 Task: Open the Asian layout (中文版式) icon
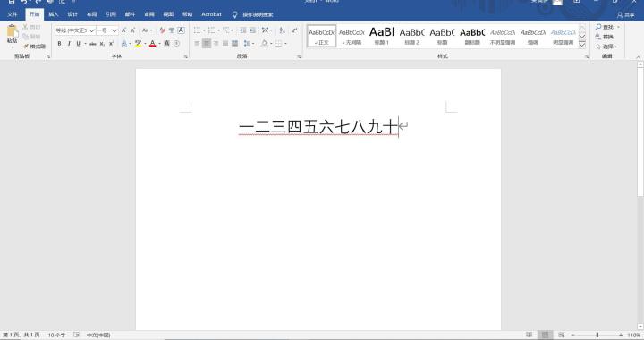click(x=266, y=30)
